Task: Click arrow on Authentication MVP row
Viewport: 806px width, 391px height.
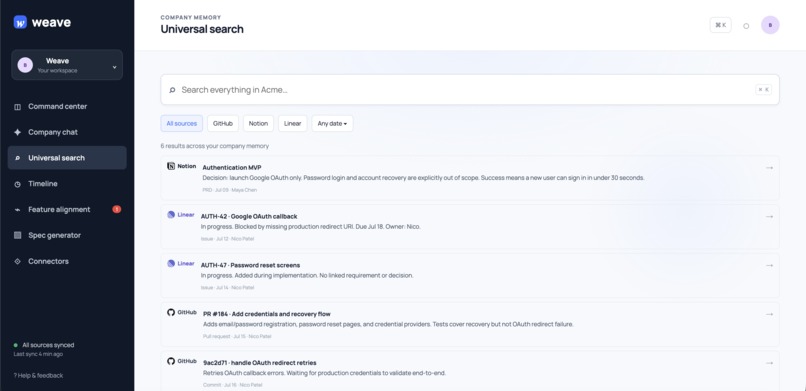Action: point(769,167)
